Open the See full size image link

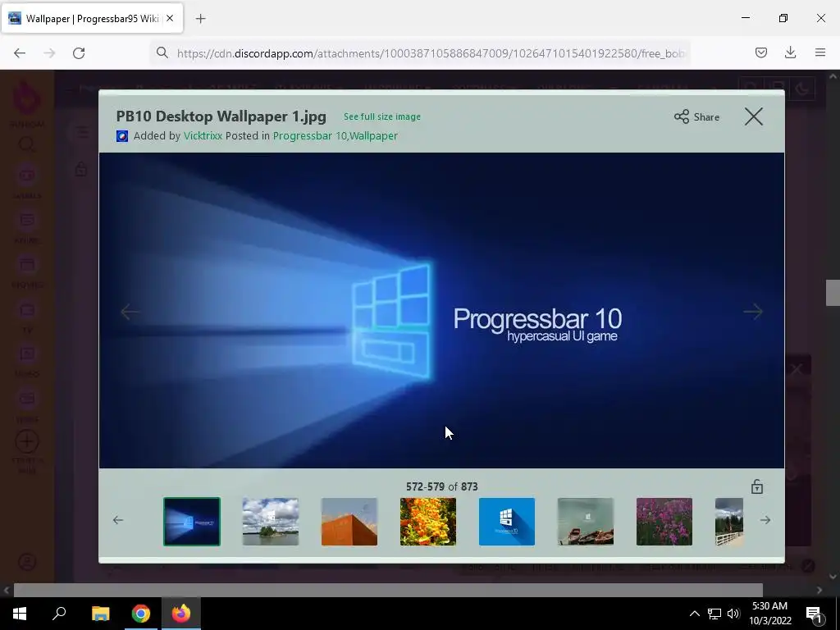click(382, 116)
